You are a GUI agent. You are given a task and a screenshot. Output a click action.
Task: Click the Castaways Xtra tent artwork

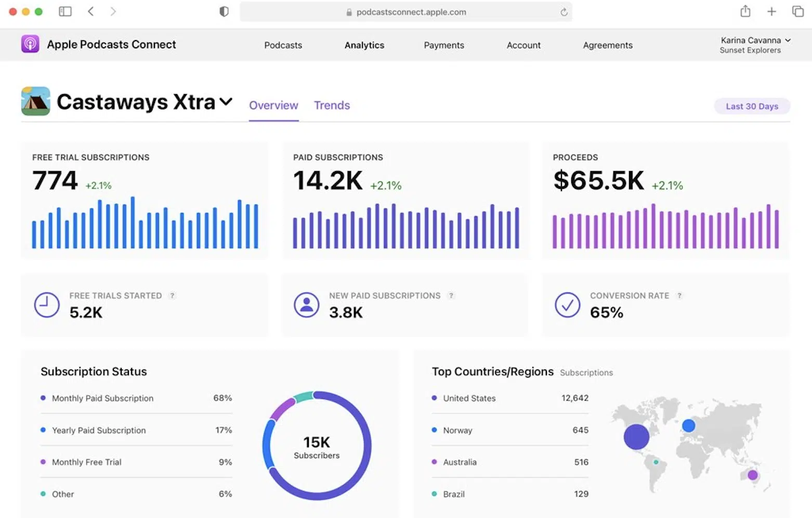tap(35, 101)
